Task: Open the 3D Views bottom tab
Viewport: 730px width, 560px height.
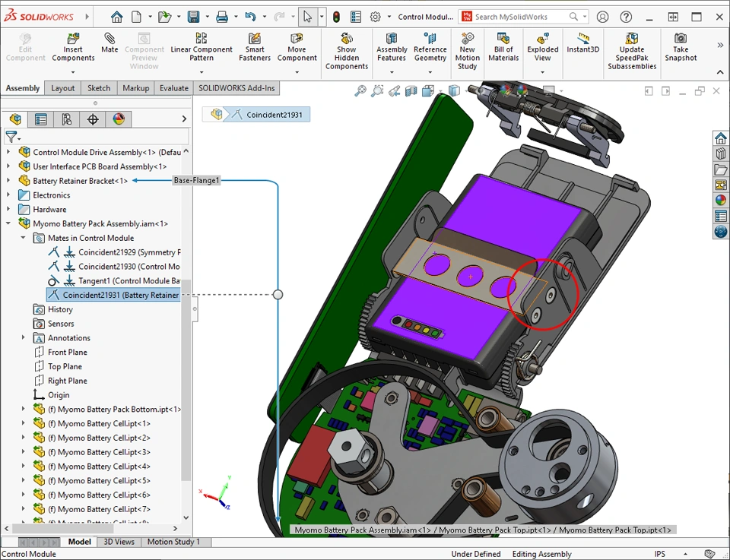Action: [119, 542]
